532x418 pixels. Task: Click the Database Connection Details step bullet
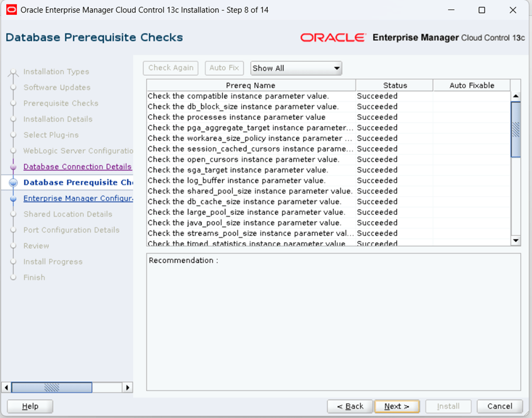pos(14,167)
